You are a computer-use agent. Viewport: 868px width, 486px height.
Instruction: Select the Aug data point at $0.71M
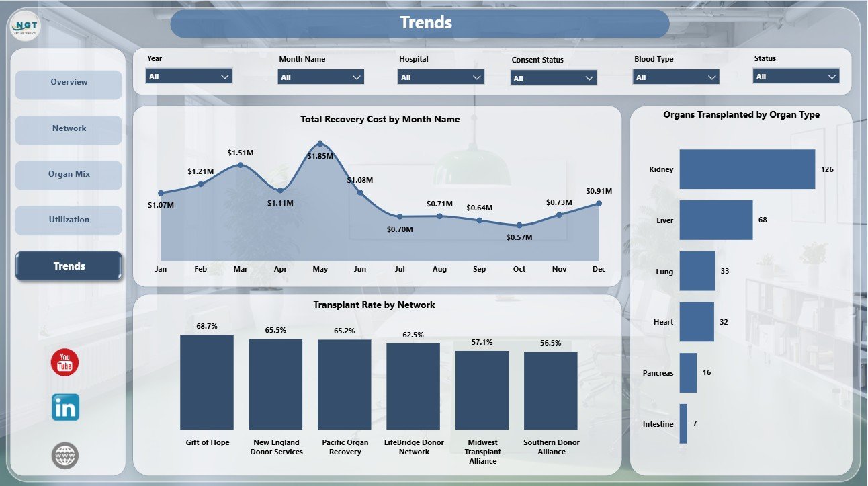tap(439, 216)
